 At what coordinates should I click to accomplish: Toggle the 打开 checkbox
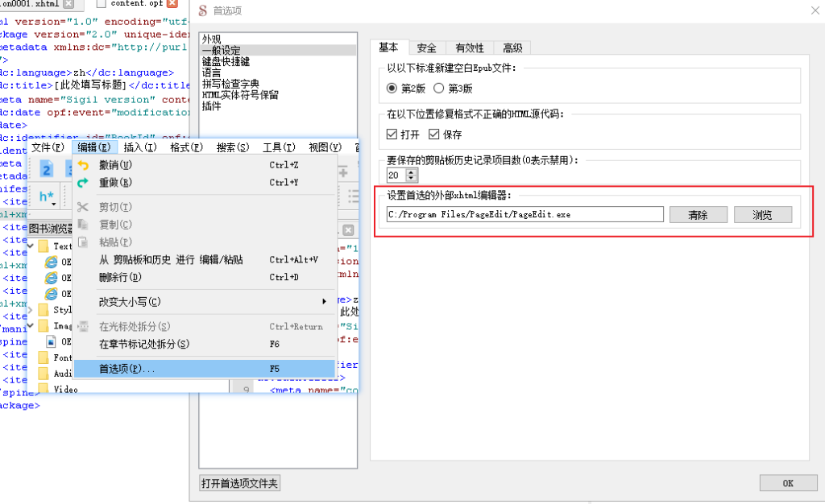tap(392, 134)
